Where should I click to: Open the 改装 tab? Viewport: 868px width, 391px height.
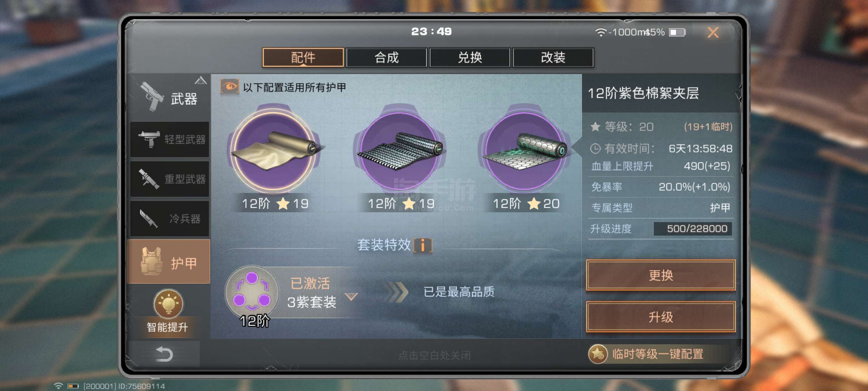click(553, 57)
